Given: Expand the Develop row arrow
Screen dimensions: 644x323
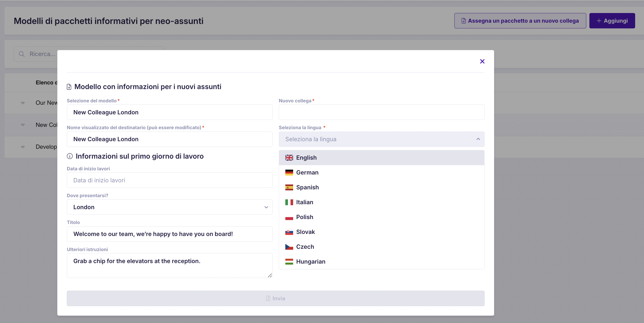Looking at the screenshot, I should pos(23,147).
